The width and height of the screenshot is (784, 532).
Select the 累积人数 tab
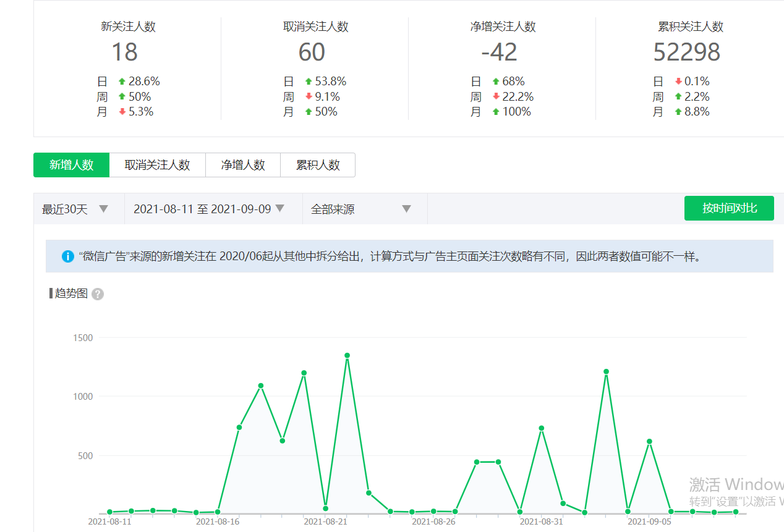coord(318,165)
